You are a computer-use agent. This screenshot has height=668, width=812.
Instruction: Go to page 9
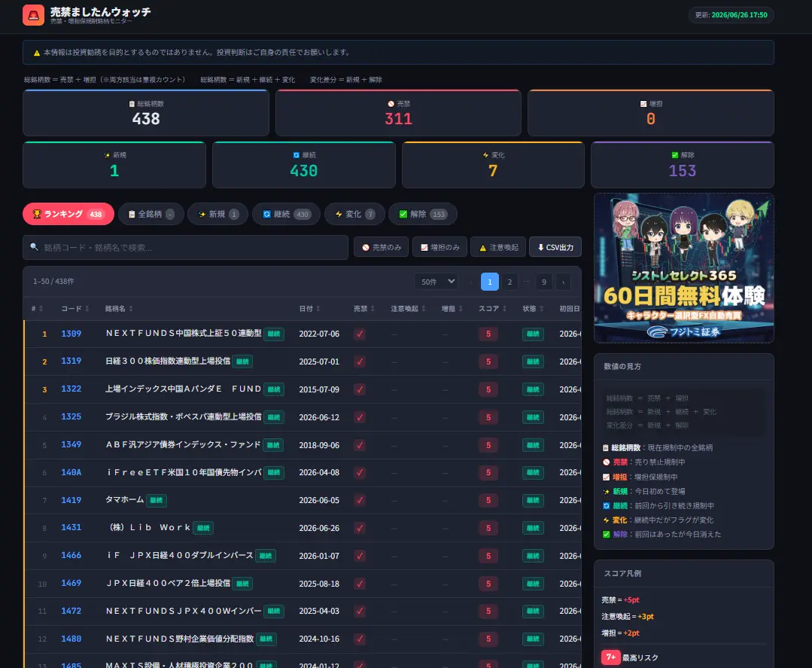click(544, 282)
